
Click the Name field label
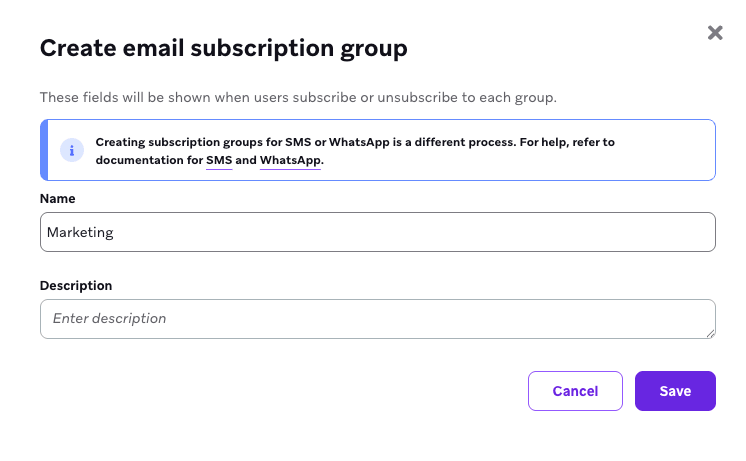click(x=58, y=199)
